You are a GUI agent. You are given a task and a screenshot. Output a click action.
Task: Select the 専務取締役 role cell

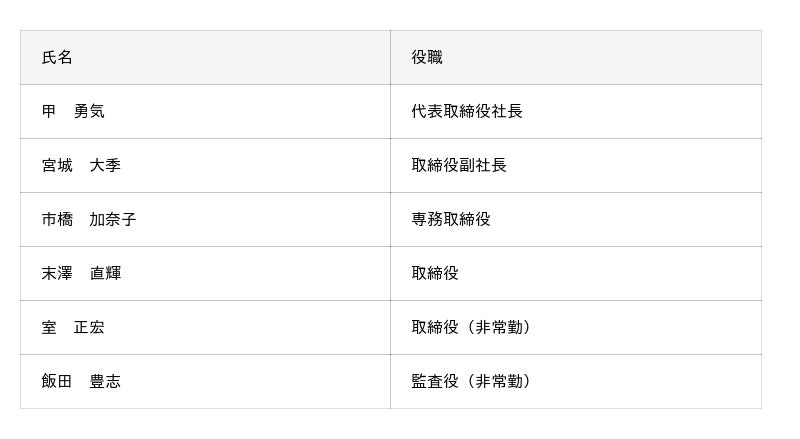click(451, 220)
